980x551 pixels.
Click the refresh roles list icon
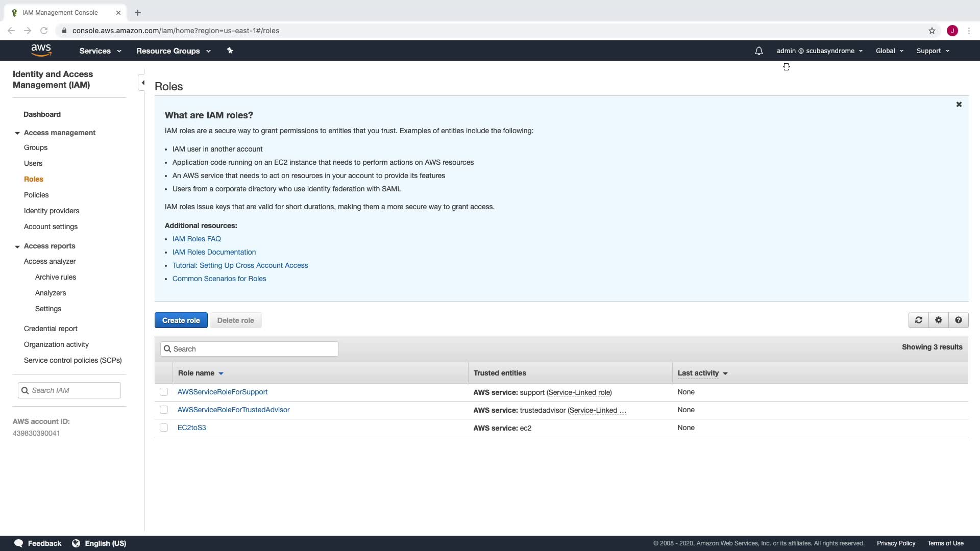(x=919, y=320)
